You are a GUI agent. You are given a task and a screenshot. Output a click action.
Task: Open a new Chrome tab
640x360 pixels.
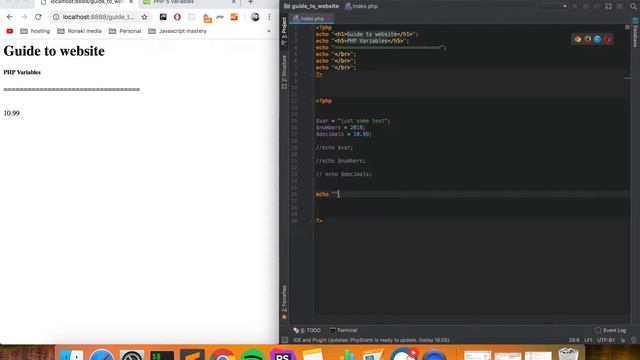[251, 2]
